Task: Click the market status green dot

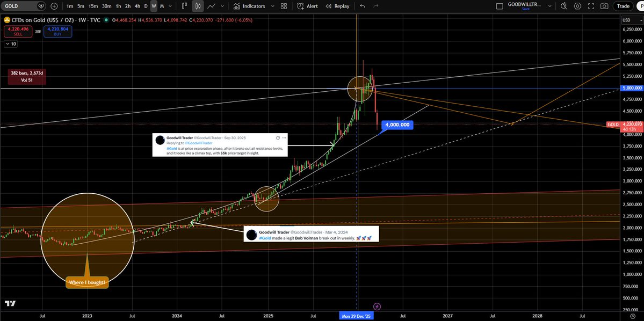Action: pos(106,20)
